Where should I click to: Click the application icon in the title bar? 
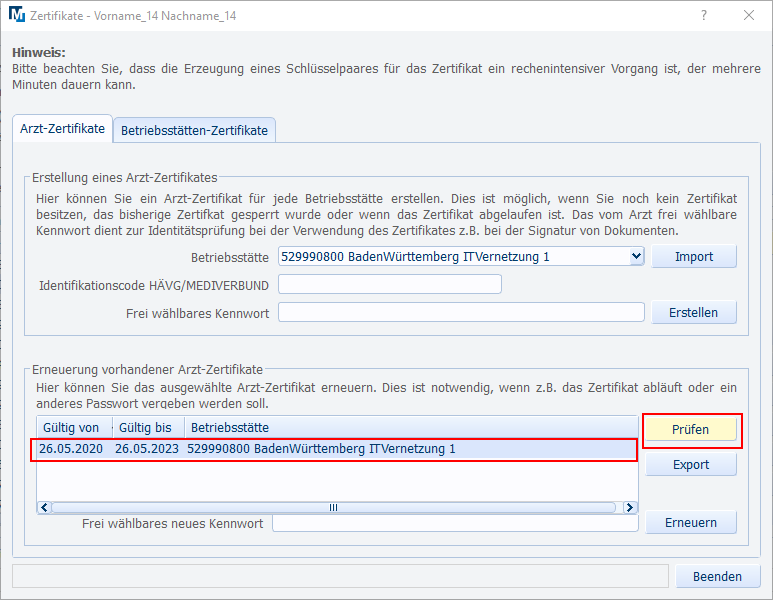(16, 16)
